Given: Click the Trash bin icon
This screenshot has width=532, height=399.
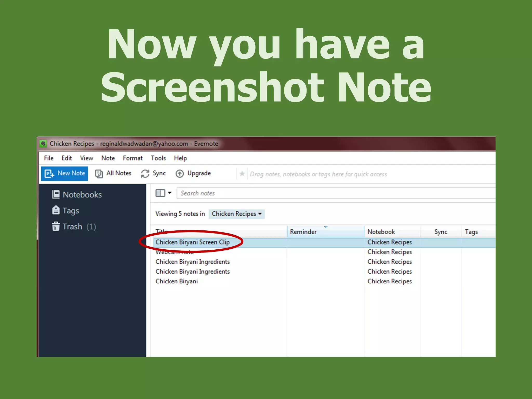Looking at the screenshot, I should point(56,226).
